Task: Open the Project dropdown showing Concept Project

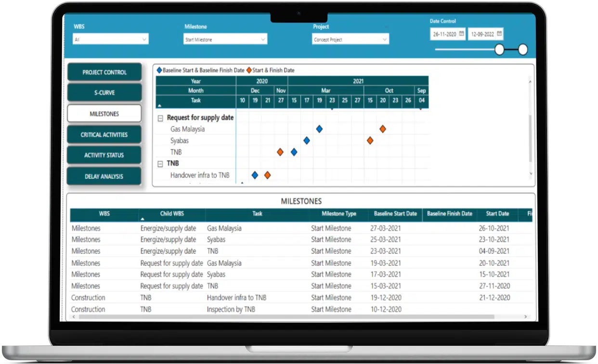Action: pyautogui.click(x=351, y=39)
